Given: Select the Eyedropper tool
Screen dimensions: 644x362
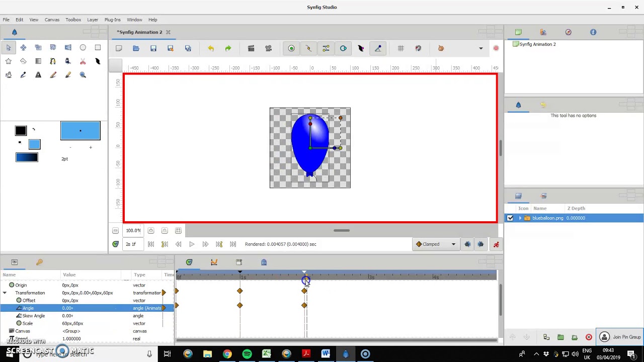Looking at the screenshot, I should click(x=23, y=75).
